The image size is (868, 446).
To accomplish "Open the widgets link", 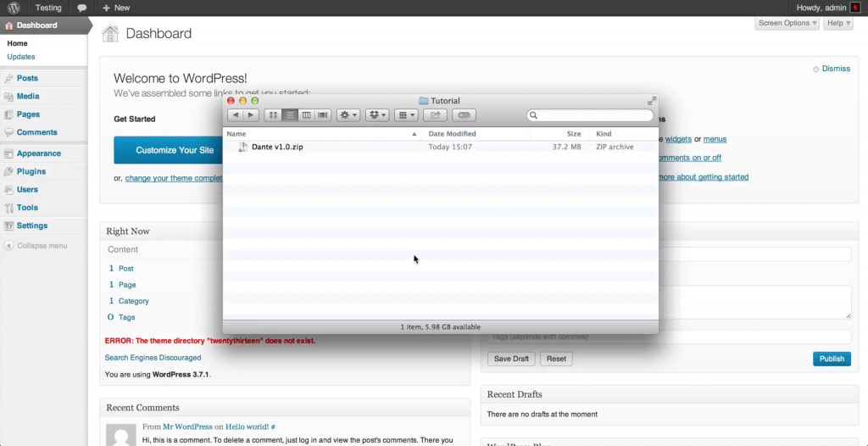I will pyautogui.click(x=678, y=139).
